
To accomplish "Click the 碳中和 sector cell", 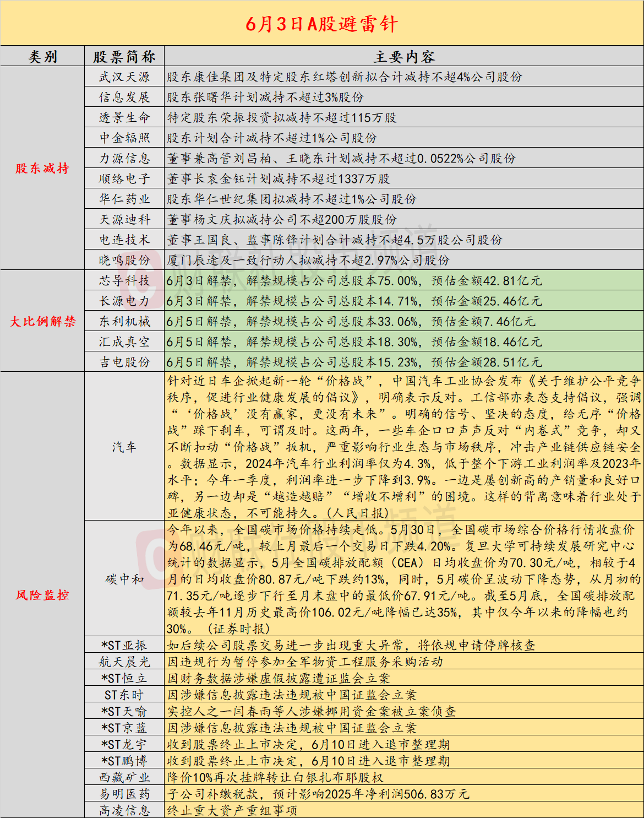I will click(124, 579).
